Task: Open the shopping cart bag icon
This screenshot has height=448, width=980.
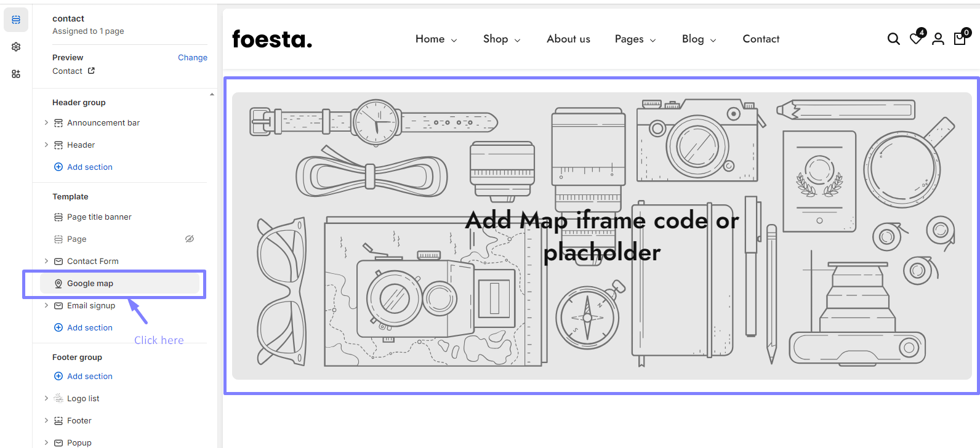Action: (x=960, y=39)
